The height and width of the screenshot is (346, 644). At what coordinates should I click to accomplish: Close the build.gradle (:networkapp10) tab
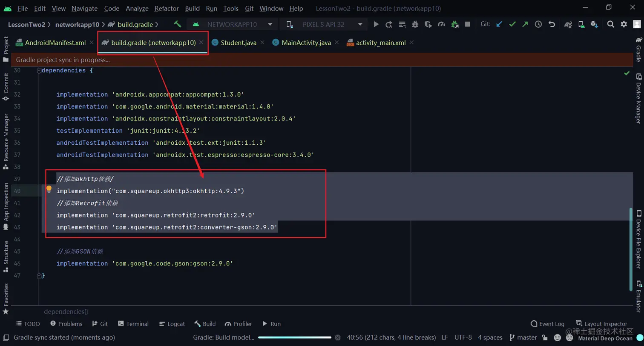tap(201, 43)
